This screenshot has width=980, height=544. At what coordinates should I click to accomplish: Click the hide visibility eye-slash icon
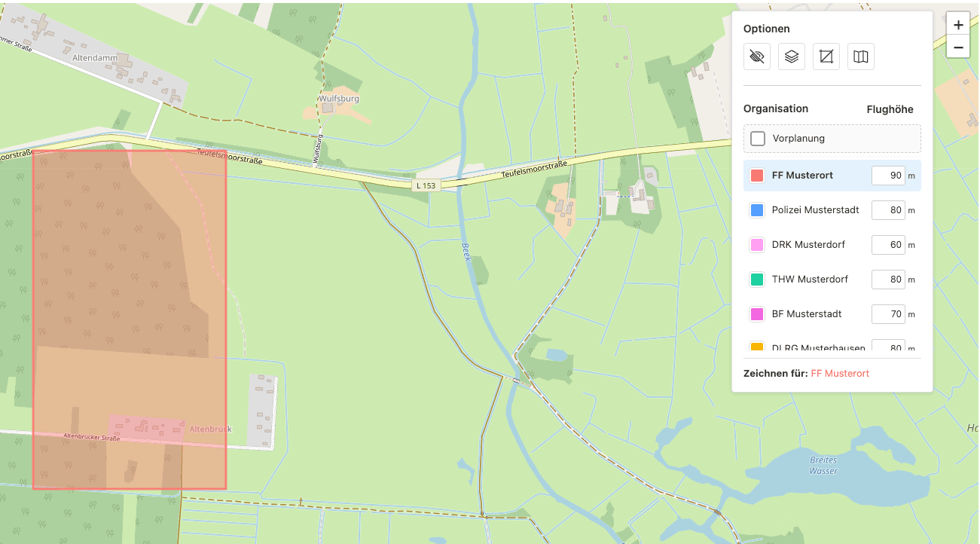757,57
